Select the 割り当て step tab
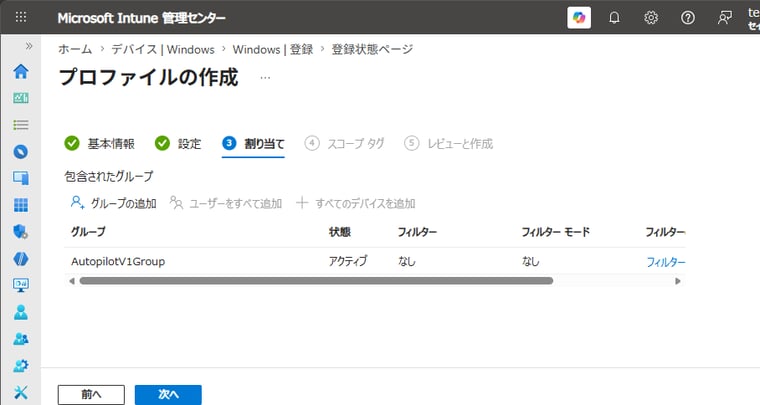 click(x=253, y=144)
